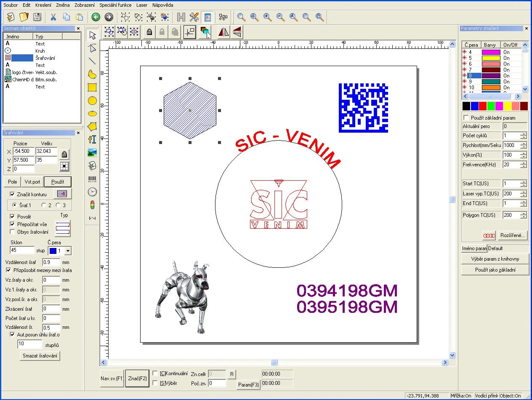Adjust Rychlost spinner arrows
The height and width of the screenshot is (400, 532).
523,145
